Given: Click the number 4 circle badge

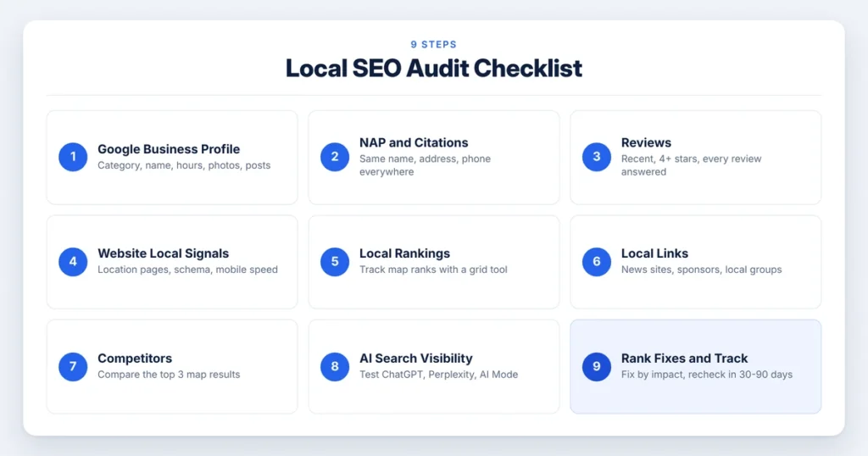Looking at the screenshot, I should pos(73,262).
